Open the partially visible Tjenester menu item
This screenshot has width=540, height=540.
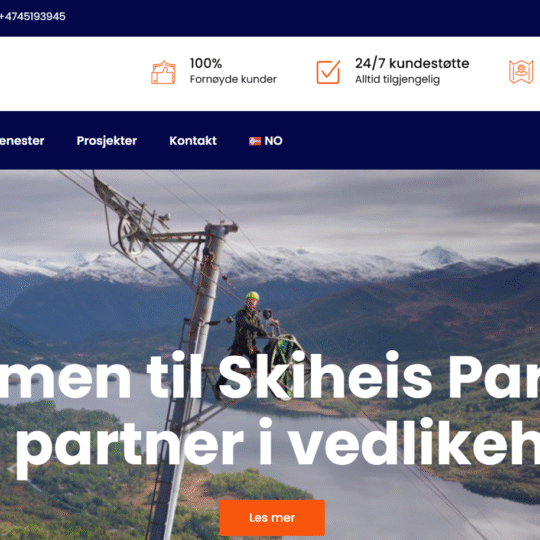tap(22, 141)
